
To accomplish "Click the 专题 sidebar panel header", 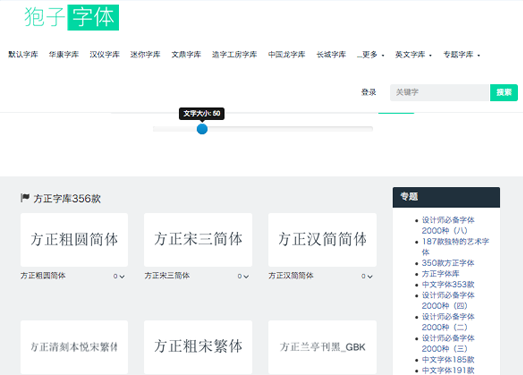I will coord(446,197).
